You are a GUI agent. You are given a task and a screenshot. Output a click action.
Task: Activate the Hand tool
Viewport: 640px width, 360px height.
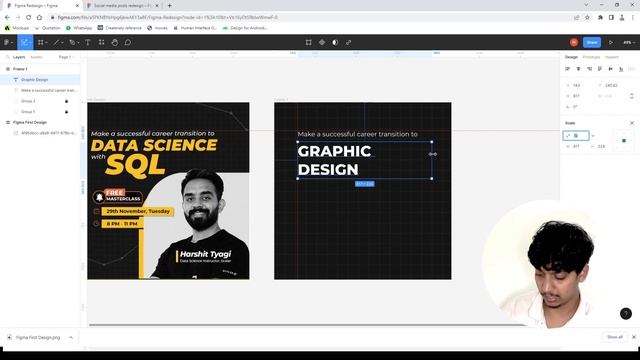[115, 42]
